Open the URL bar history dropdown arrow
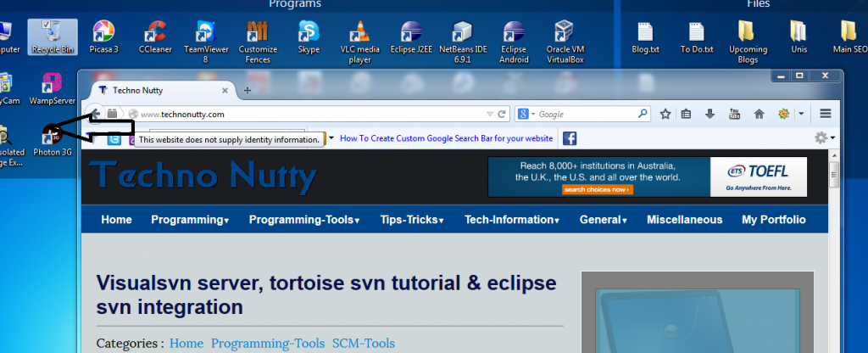This screenshot has width=868, height=353. [x=489, y=115]
